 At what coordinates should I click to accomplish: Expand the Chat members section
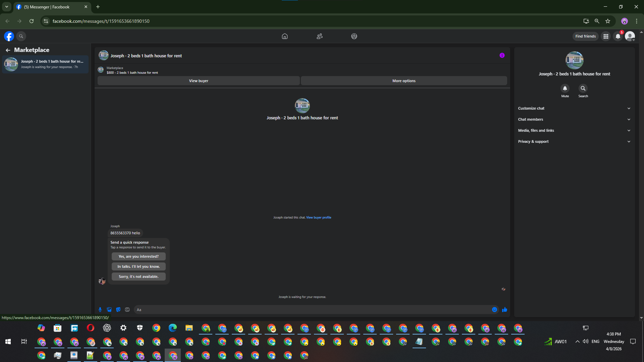pos(574,119)
